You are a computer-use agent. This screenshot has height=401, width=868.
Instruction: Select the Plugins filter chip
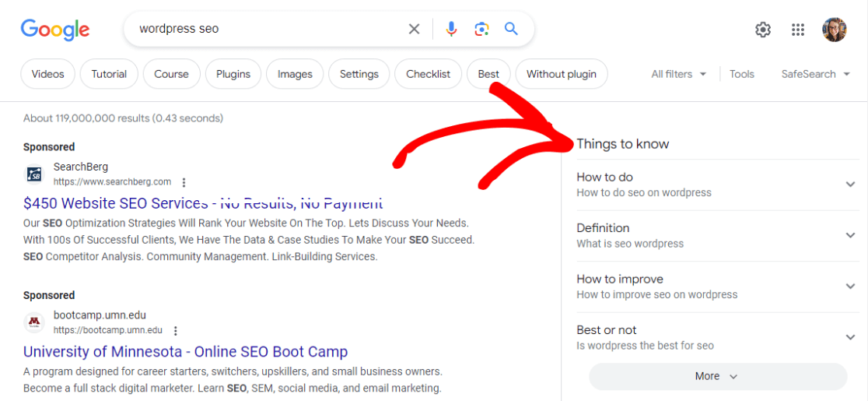pos(233,74)
